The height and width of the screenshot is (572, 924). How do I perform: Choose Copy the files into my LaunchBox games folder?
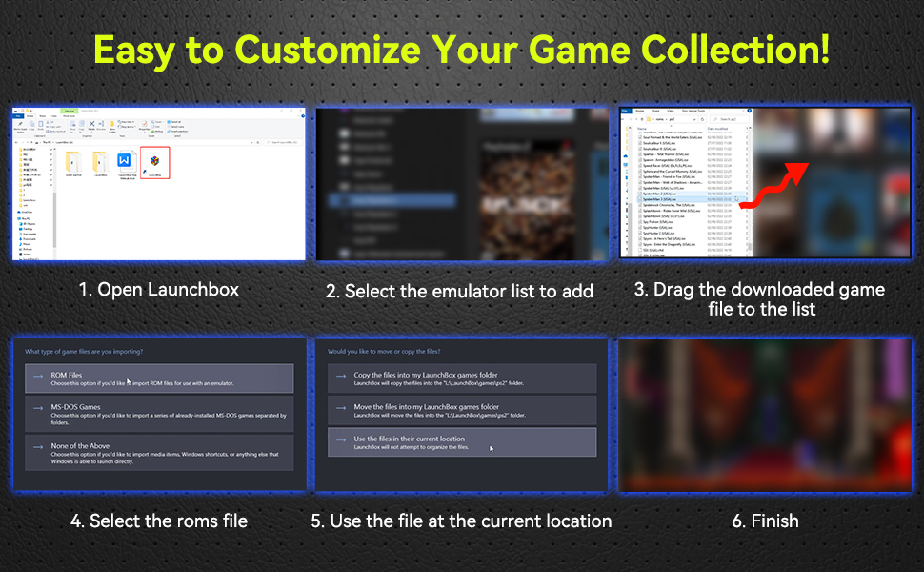462,378
